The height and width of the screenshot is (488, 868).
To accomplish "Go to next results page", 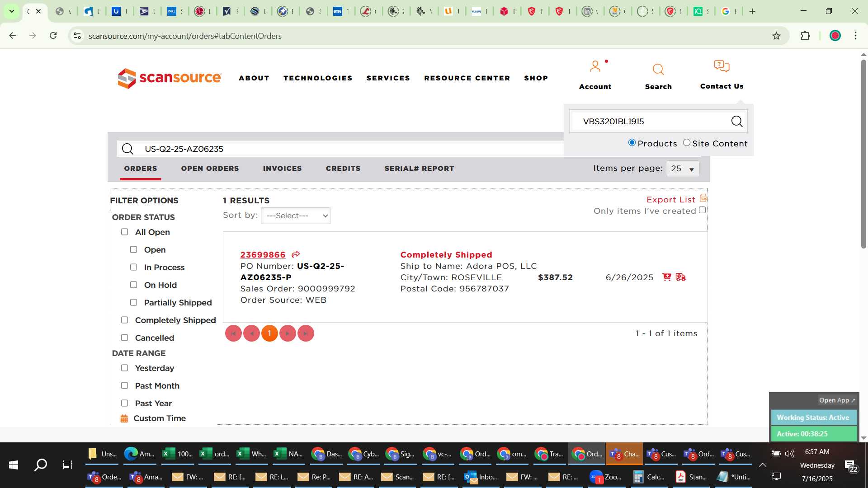I will (x=288, y=333).
